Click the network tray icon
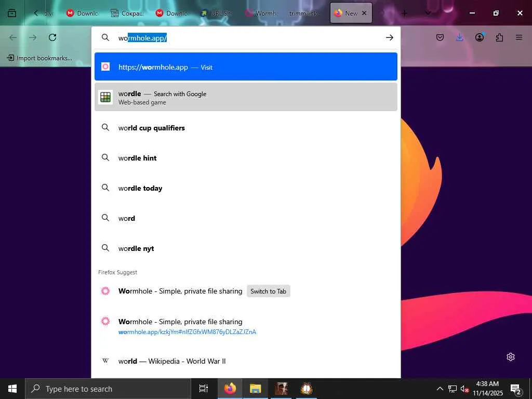The width and height of the screenshot is (532, 399). (x=453, y=389)
